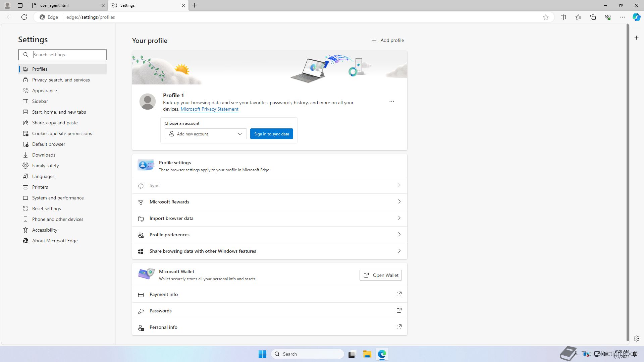Viewport: 644px width, 362px height.
Task: Open the Collections toolbar icon
Action: coord(593,17)
